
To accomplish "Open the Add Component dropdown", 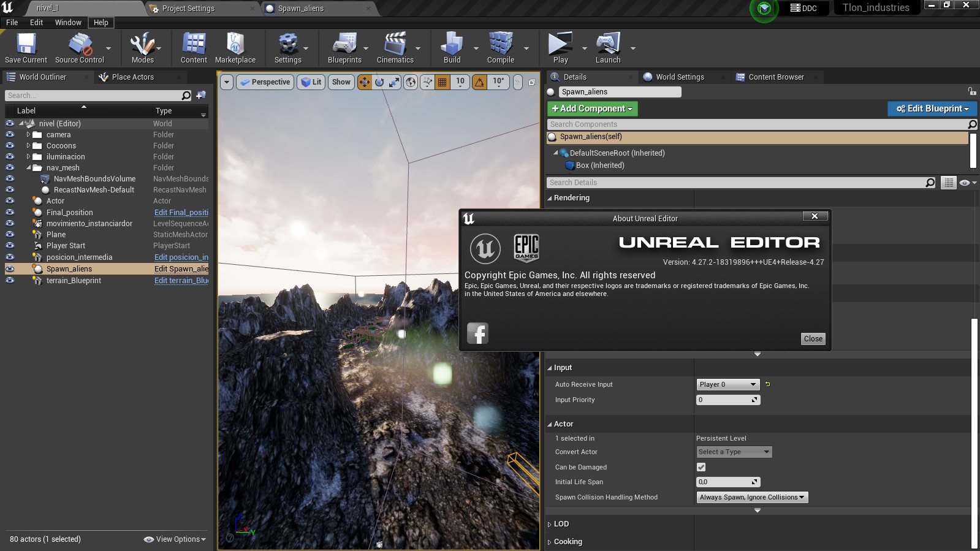I will [592, 108].
